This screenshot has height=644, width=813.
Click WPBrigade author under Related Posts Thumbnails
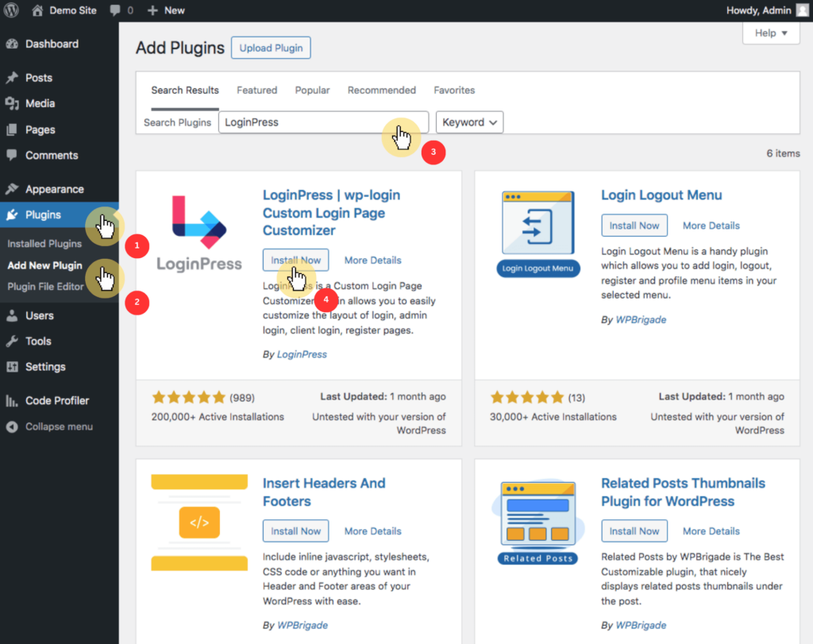click(641, 625)
